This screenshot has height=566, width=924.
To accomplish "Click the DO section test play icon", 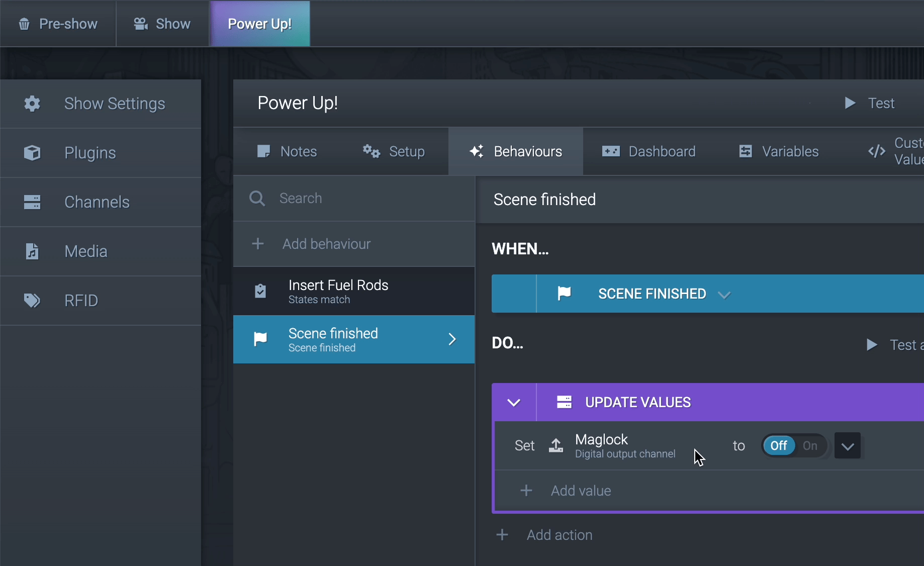I will [872, 345].
